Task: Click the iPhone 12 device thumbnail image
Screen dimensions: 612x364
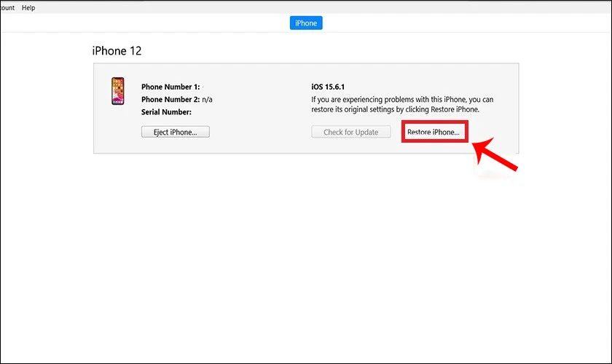Action: click(x=118, y=91)
